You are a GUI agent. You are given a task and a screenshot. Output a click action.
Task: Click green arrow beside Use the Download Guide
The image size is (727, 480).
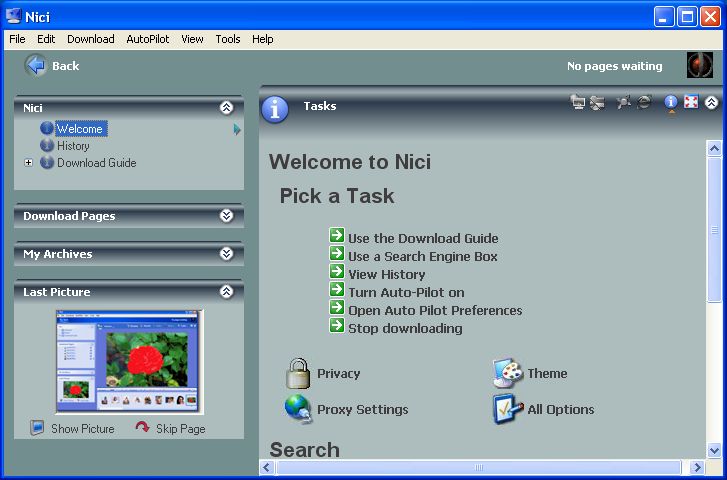coord(337,235)
